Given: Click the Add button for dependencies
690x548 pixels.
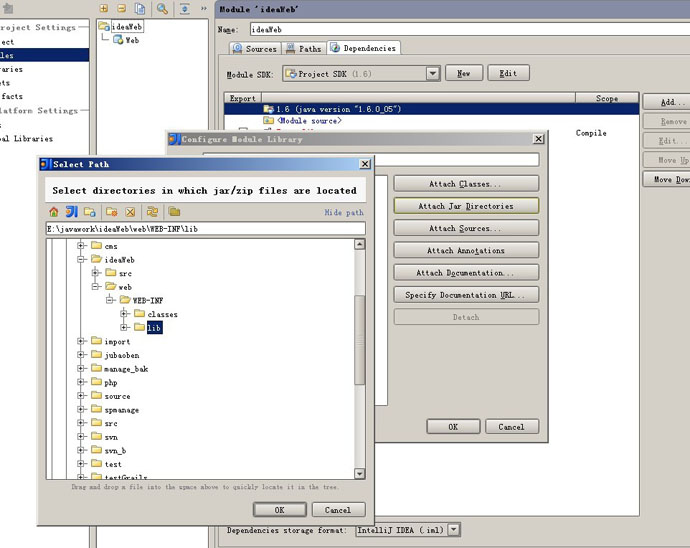Looking at the screenshot, I should pyautogui.click(x=669, y=102).
